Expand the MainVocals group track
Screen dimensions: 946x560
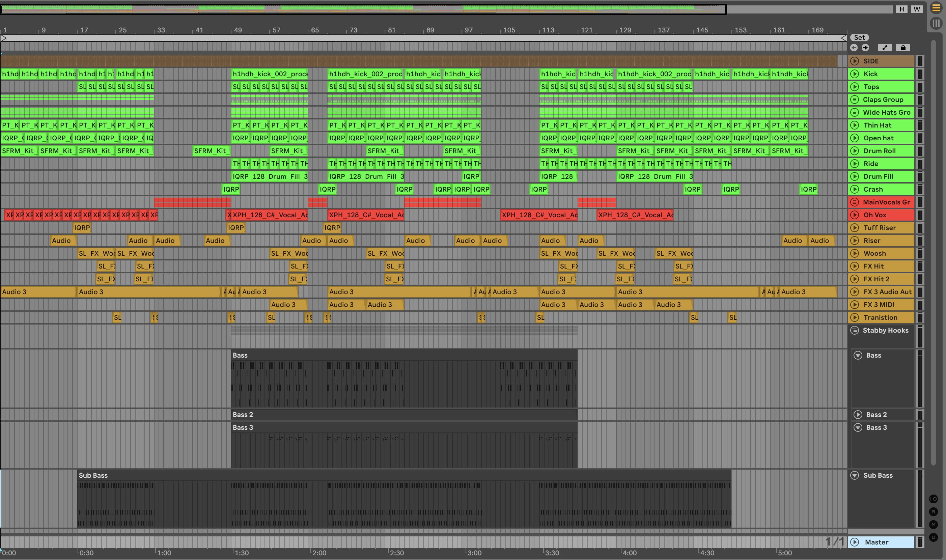855,202
